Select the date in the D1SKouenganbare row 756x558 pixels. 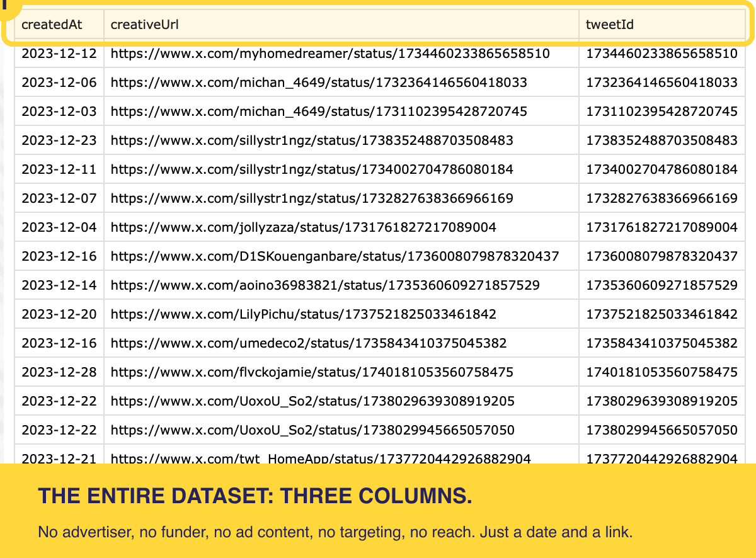(x=59, y=256)
